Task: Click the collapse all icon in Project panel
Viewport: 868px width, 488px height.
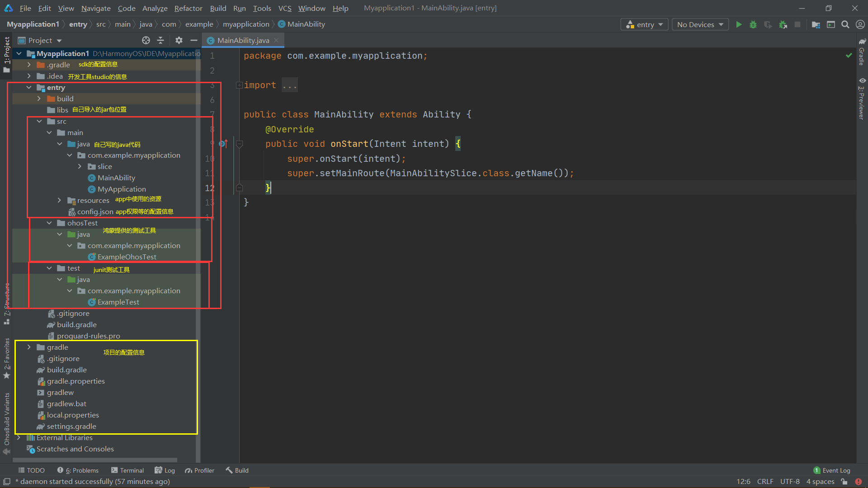Action: click(160, 40)
